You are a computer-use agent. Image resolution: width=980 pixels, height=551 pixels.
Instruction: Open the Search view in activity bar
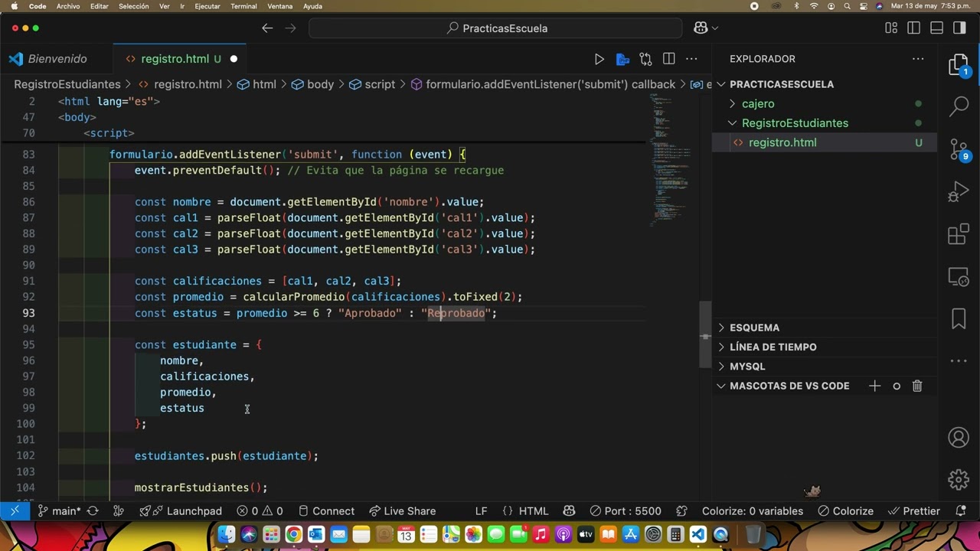pos(959,106)
